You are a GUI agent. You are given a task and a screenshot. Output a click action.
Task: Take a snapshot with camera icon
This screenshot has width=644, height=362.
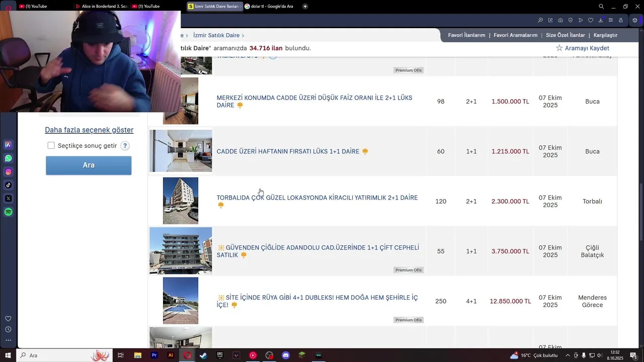[x=560, y=20]
